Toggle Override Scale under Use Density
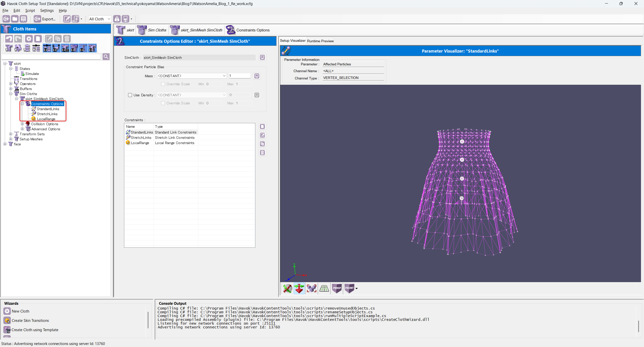This screenshot has width=644, height=347. (x=163, y=103)
